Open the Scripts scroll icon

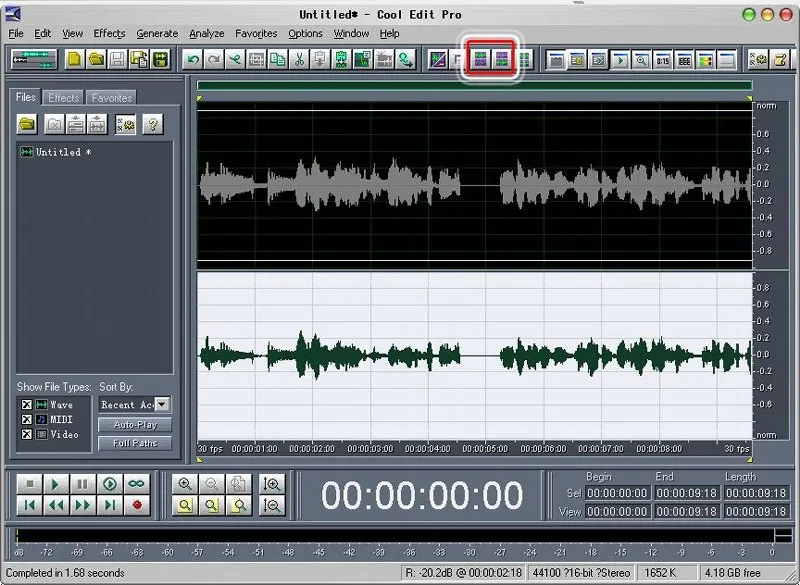click(x=780, y=60)
